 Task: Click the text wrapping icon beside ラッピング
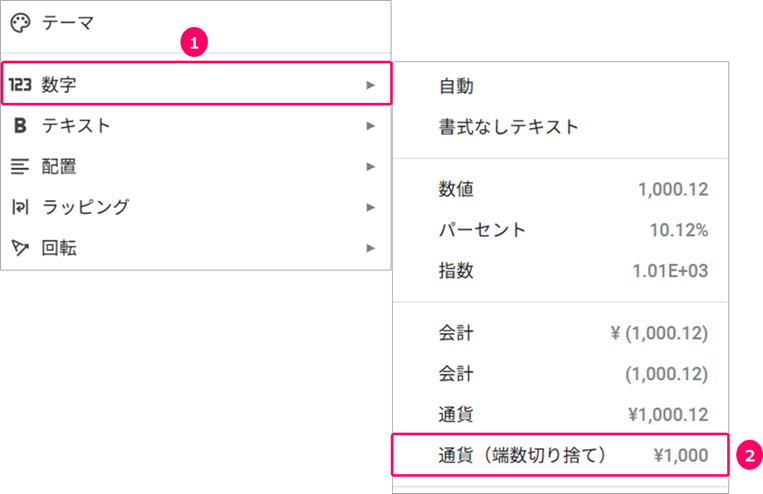[20, 207]
